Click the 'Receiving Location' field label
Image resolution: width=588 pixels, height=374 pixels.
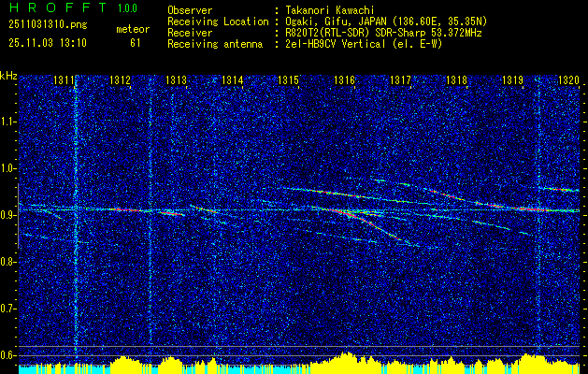pos(218,22)
